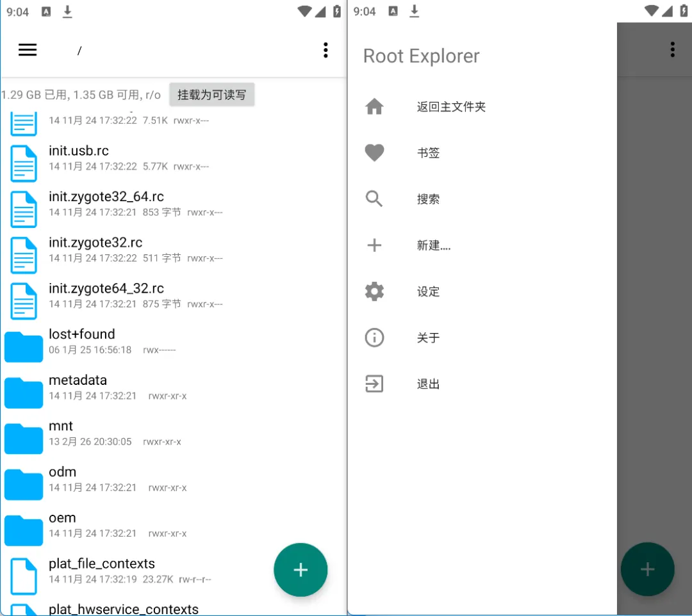The height and width of the screenshot is (616, 692).
Task: Open plat_hwservice_contexts file name
Action: tap(124, 609)
